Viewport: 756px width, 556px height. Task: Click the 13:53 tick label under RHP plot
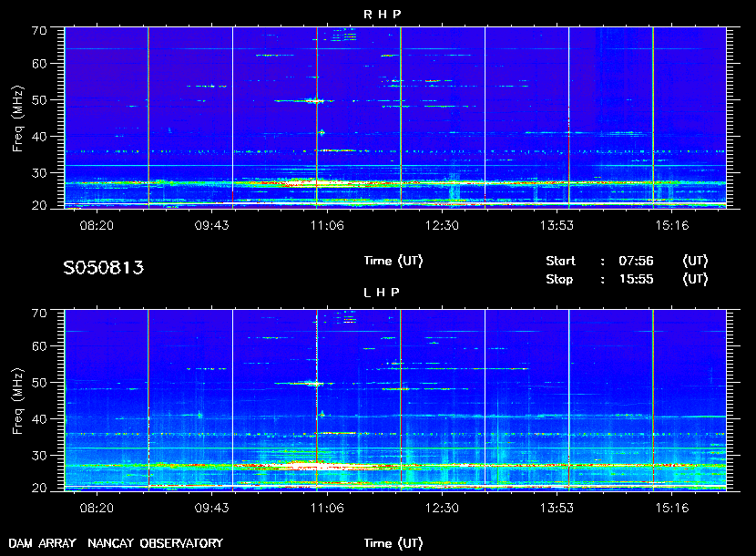pos(557,225)
